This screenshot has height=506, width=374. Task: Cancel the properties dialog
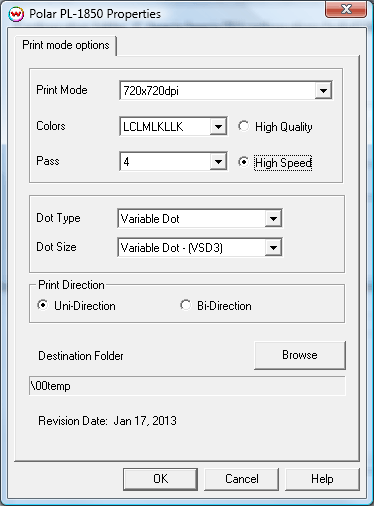coord(242,479)
